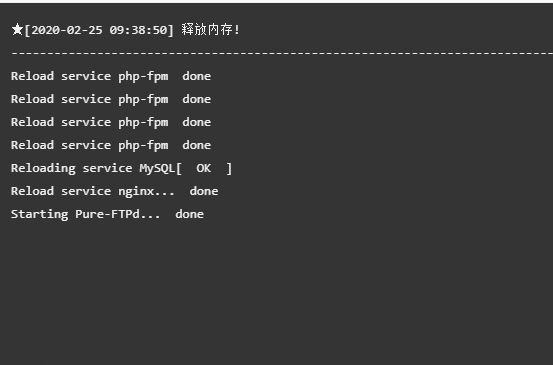This screenshot has height=365, width=553.
Task: Click the Reload service nginx... text
Action: pos(93,191)
